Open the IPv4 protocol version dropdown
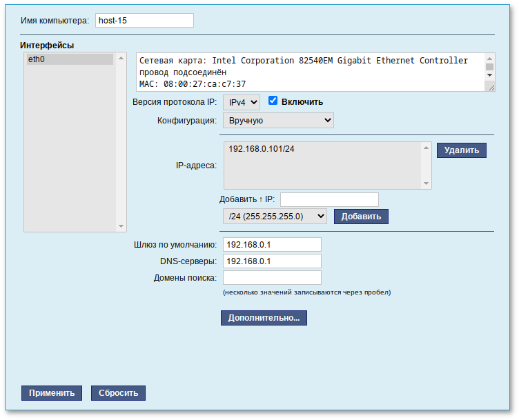Screen dimensions: 519x420 coord(241,102)
